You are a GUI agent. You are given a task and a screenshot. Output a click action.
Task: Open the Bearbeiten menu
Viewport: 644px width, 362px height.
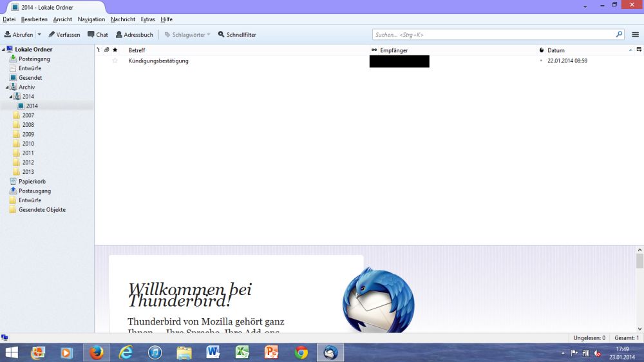pyautogui.click(x=34, y=19)
